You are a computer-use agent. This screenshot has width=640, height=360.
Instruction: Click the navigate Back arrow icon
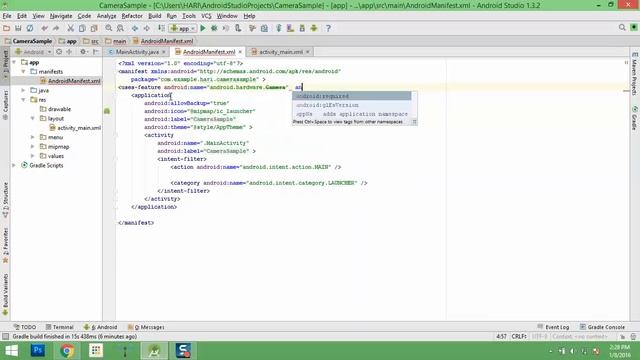click(x=135, y=28)
